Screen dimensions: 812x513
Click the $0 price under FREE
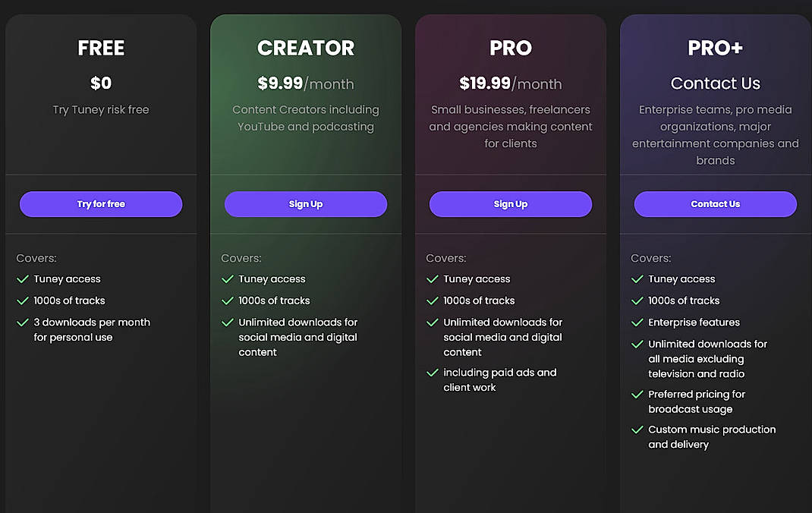tap(100, 83)
